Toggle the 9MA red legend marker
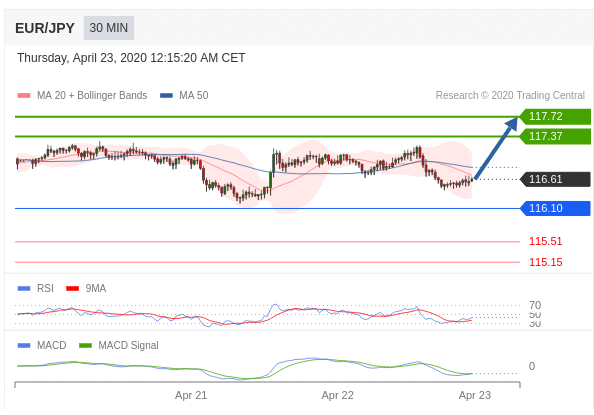The height and width of the screenshot is (415, 594). coord(72,289)
